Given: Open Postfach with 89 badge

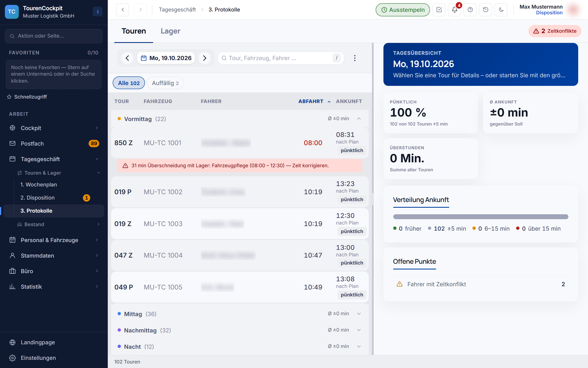Looking at the screenshot, I should (54, 144).
